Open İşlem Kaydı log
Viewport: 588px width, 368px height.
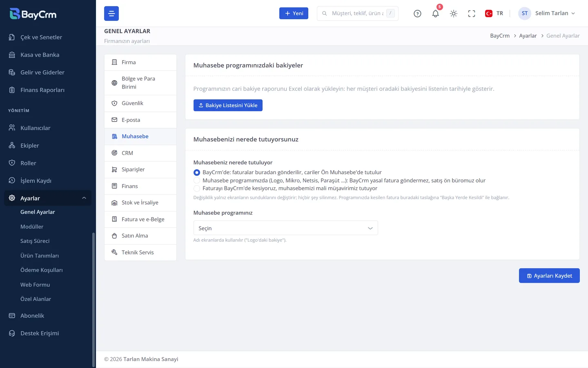coord(48,181)
